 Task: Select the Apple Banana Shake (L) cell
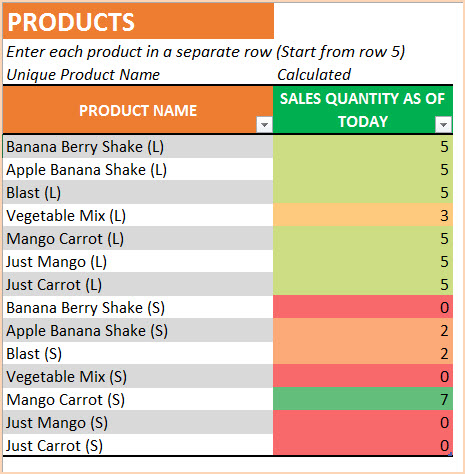(x=138, y=170)
